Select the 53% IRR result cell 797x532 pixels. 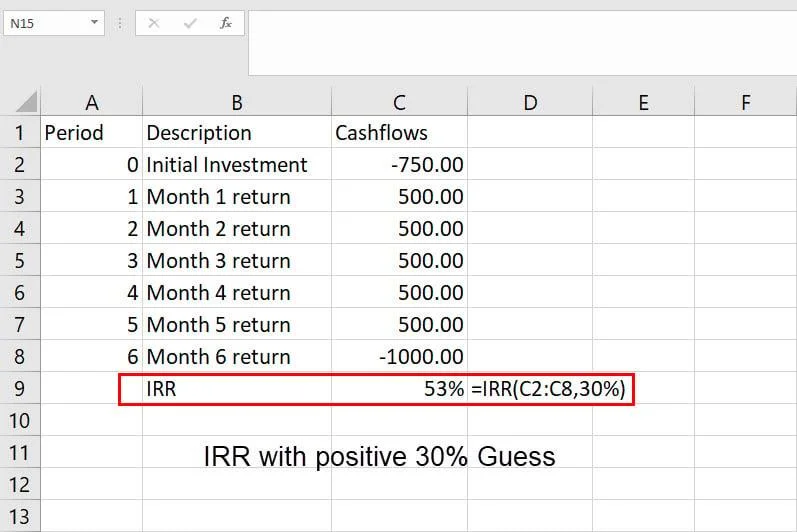click(x=399, y=389)
